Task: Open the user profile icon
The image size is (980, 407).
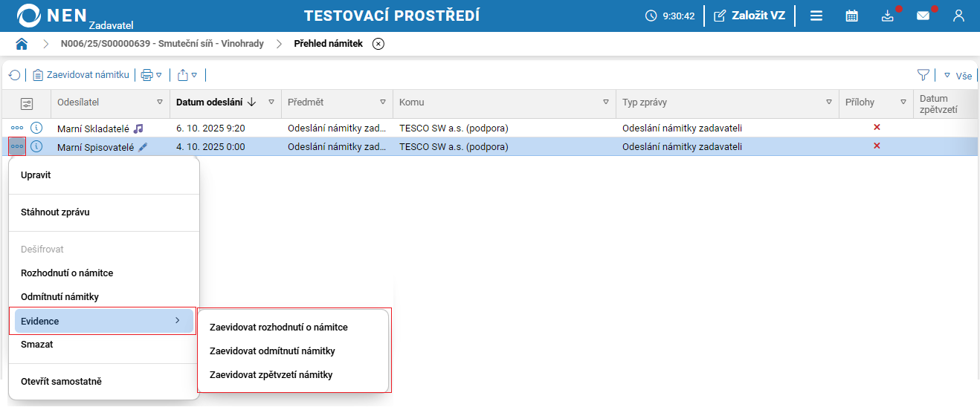Action: 958,16
